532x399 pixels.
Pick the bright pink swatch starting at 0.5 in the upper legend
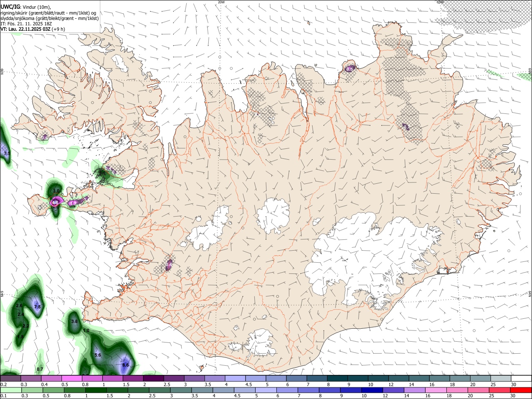click(x=71, y=378)
